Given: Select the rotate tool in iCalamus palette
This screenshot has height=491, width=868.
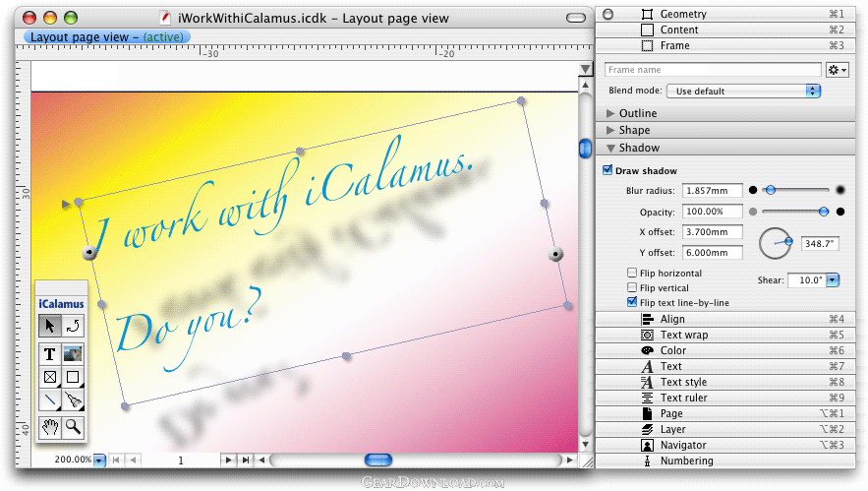Looking at the screenshot, I should pos(73,326).
